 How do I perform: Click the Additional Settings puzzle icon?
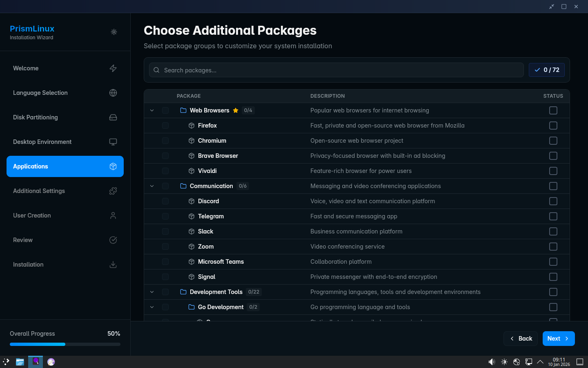(x=113, y=191)
